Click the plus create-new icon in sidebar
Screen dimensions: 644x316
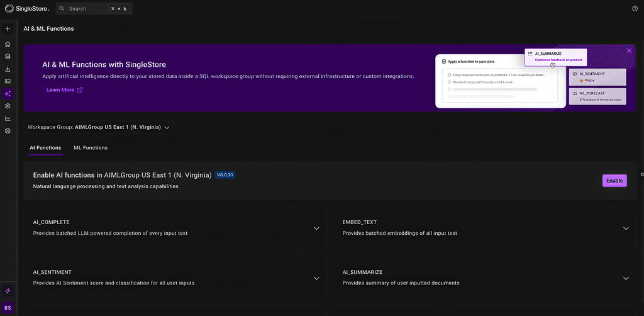tap(8, 29)
